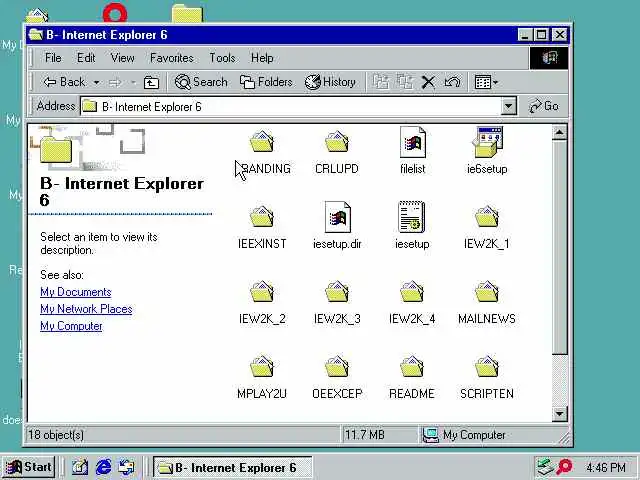Open the OEEXCEP folder
This screenshot has height=480, width=640.
coord(337,367)
